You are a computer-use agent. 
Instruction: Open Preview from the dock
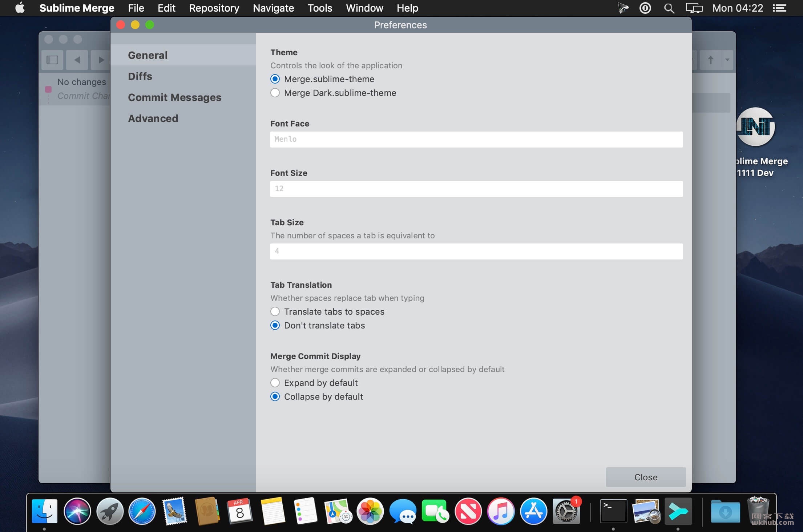pyautogui.click(x=646, y=511)
